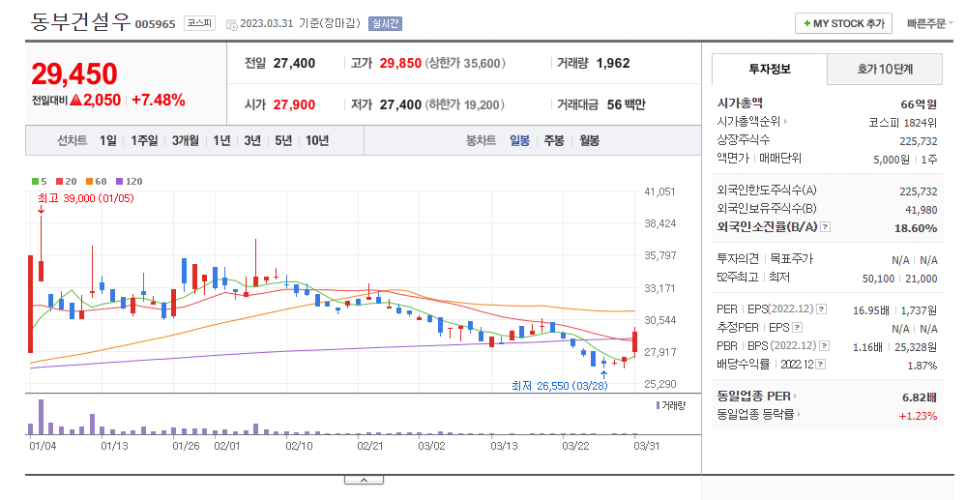Click help icon next to 외국인소진율(B/A)
This screenshot has height=500, width=966.
click(x=826, y=227)
